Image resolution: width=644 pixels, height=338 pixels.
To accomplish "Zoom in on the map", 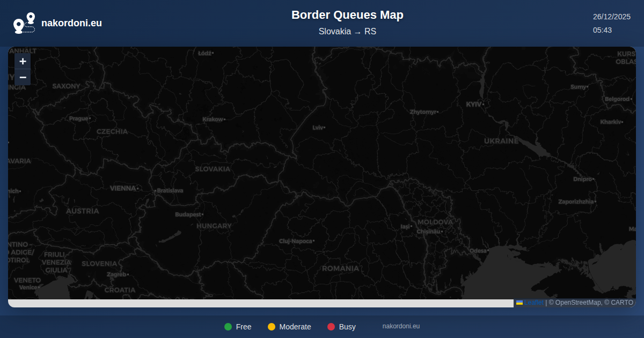I will (x=23, y=61).
